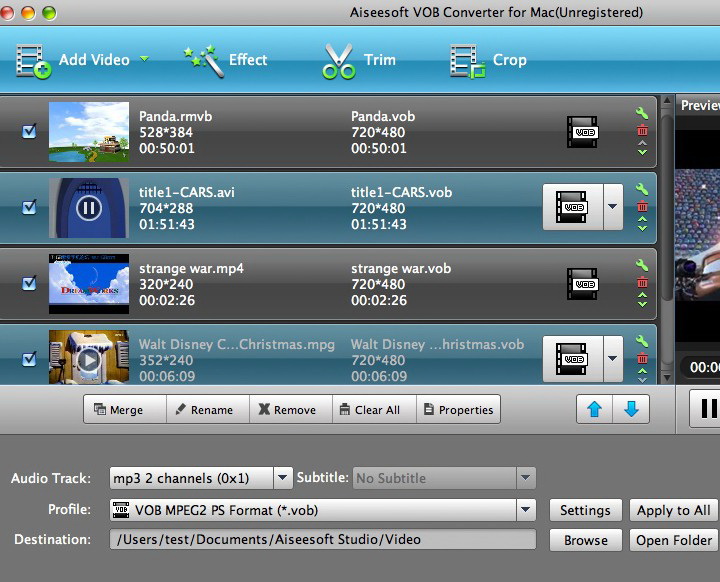This screenshot has width=720, height=582.
Task: Click the VOB format icon for strange war.vob
Action: [582, 284]
